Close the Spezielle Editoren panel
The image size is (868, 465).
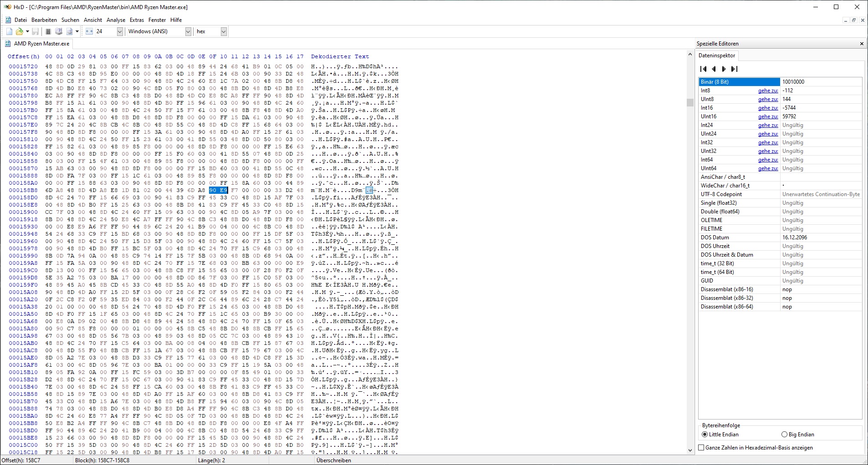click(862, 44)
